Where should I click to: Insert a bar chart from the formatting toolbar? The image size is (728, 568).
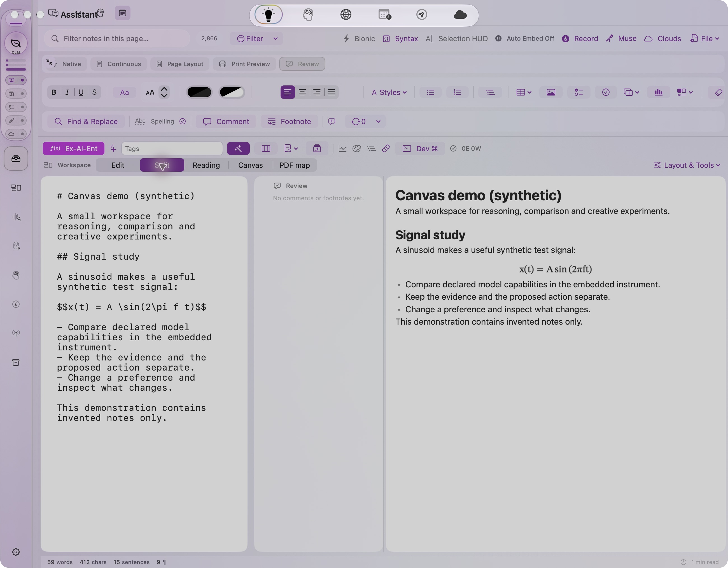tap(658, 92)
